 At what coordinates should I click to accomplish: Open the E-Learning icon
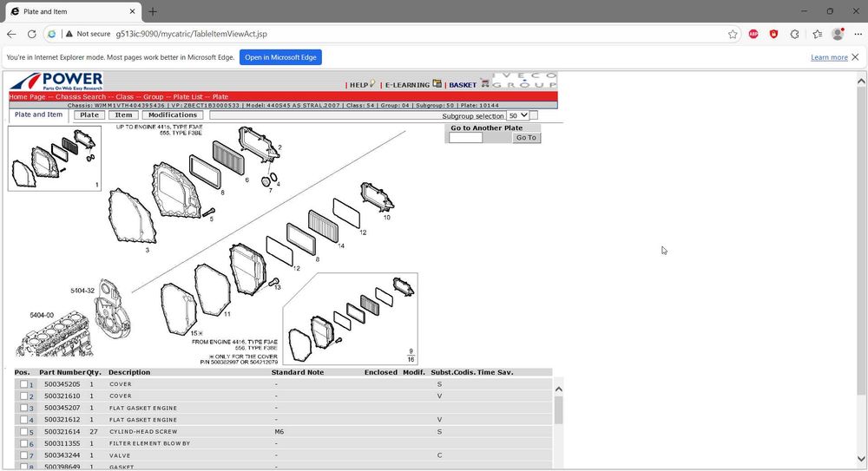(x=437, y=83)
